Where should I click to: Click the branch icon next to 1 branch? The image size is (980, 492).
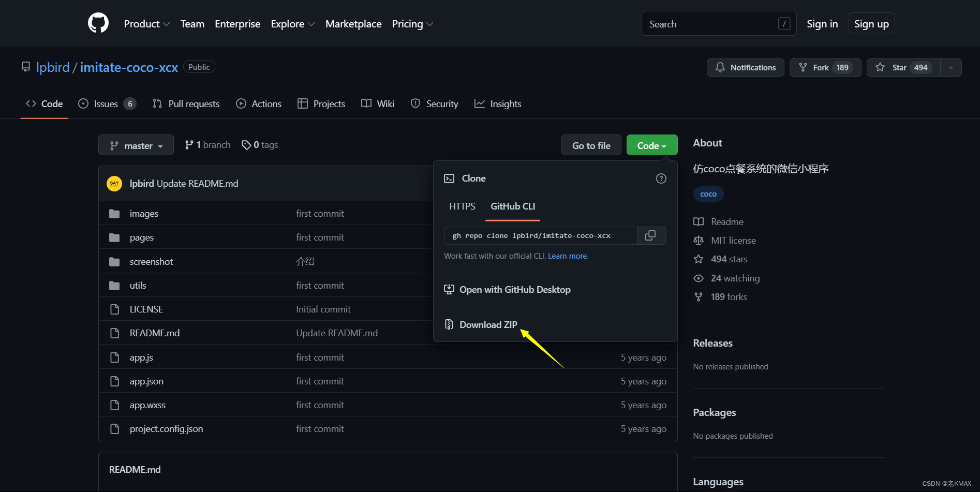coord(189,145)
